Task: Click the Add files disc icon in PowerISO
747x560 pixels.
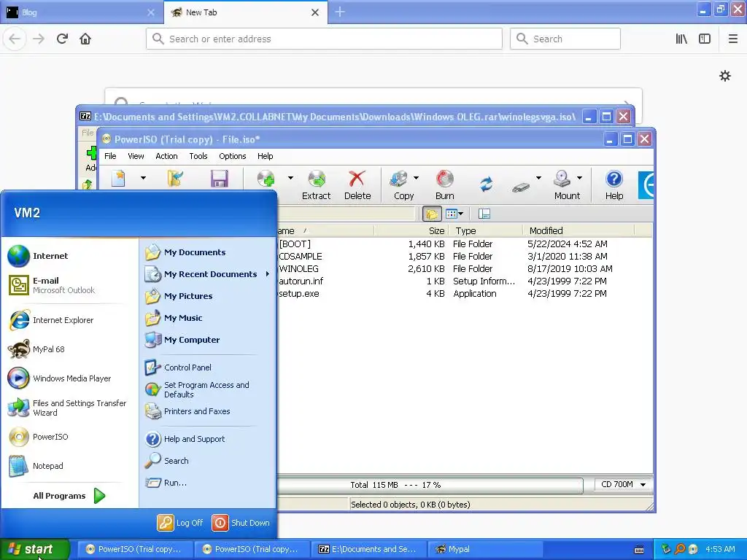Action: pyautogui.click(x=266, y=178)
